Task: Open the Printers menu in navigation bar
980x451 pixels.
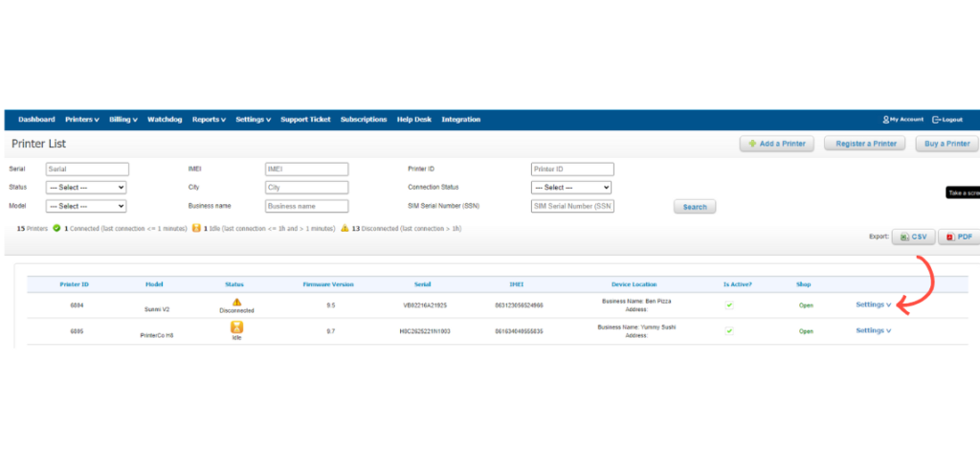Action: [x=82, y=120]
